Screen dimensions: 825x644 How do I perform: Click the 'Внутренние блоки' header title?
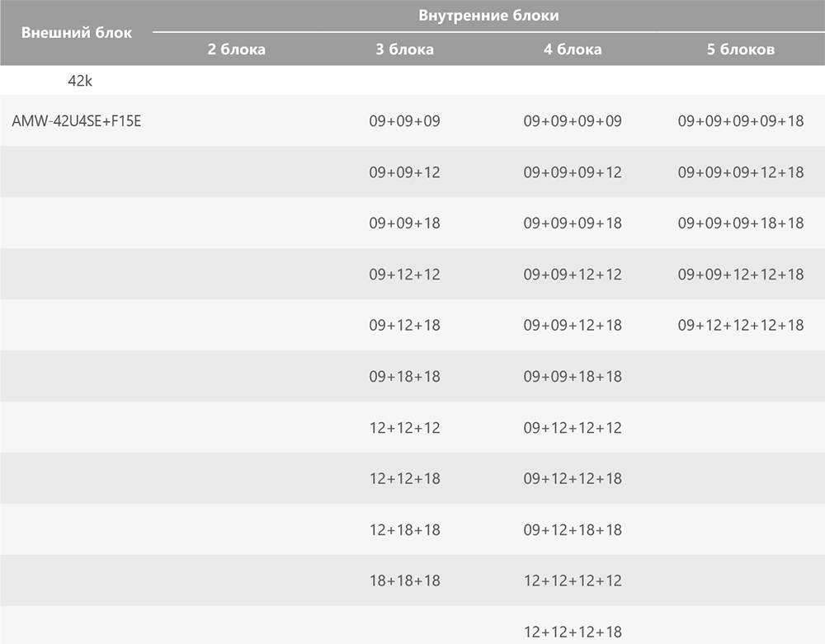coord(488,15)
